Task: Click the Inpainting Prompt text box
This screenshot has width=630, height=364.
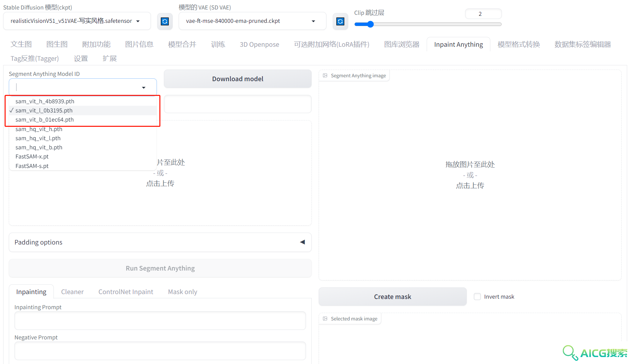Action: coord(160,320)
